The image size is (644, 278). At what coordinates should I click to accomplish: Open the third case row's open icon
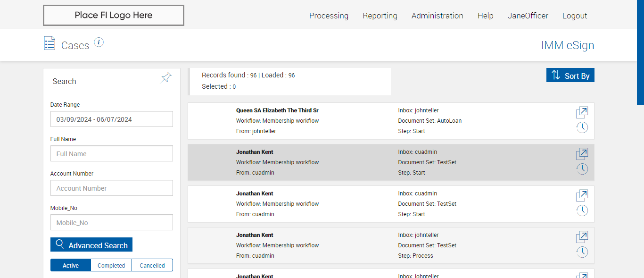click(582, 195)
